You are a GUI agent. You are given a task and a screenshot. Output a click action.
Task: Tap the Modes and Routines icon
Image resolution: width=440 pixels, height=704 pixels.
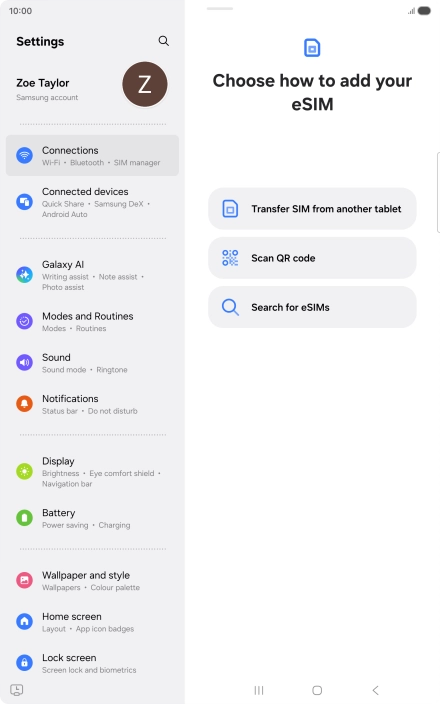click(x=24, y=321)
